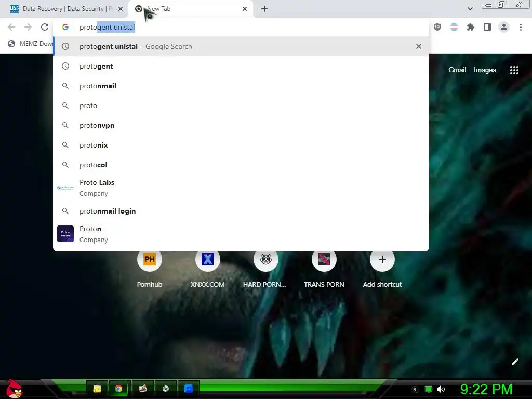532x399 pixels.
Task: Click the Chrome taskbar icon
Action: [x=118, y=389]
